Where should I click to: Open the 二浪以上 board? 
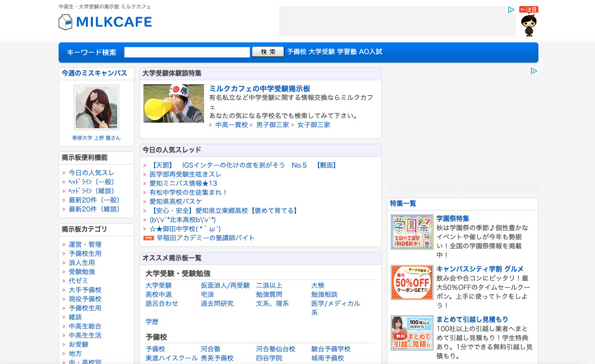pos(269,286)
